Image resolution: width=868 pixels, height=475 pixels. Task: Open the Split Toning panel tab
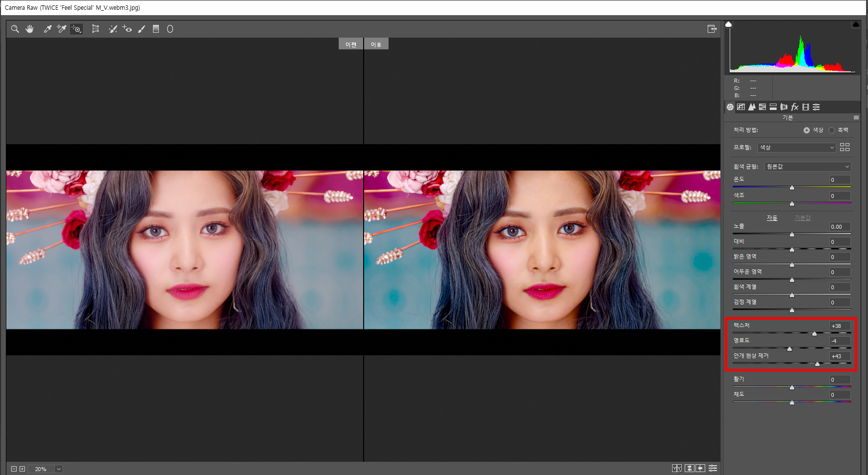(x=773, y=107)
